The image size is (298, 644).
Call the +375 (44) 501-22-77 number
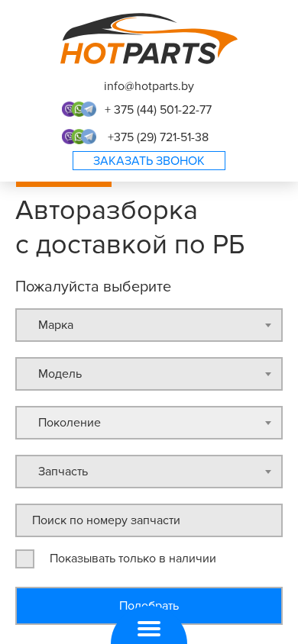158,110
